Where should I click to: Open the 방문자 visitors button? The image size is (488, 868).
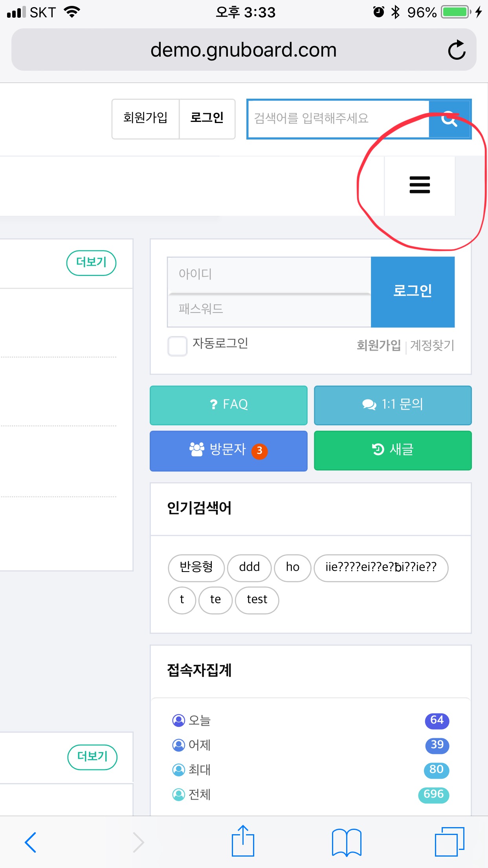point(228,451)
